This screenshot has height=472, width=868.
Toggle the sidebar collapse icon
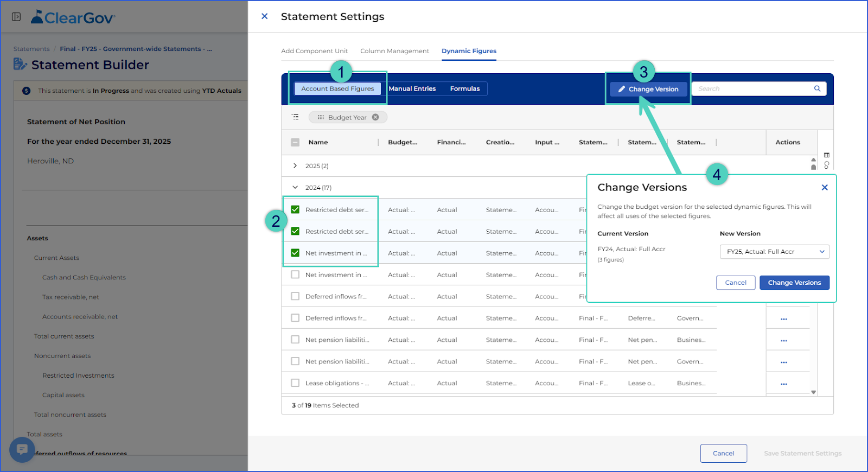(16, 17)
